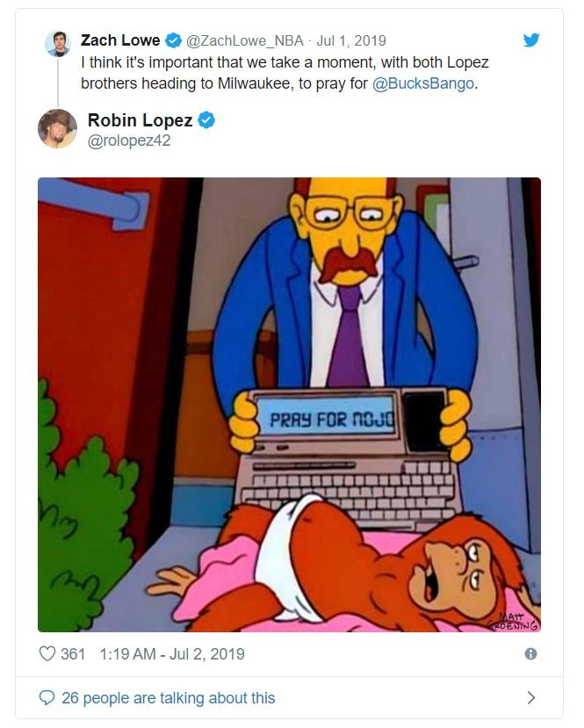
Task: Open Zach Lowe's profile avatar
Action: [58, 44]
